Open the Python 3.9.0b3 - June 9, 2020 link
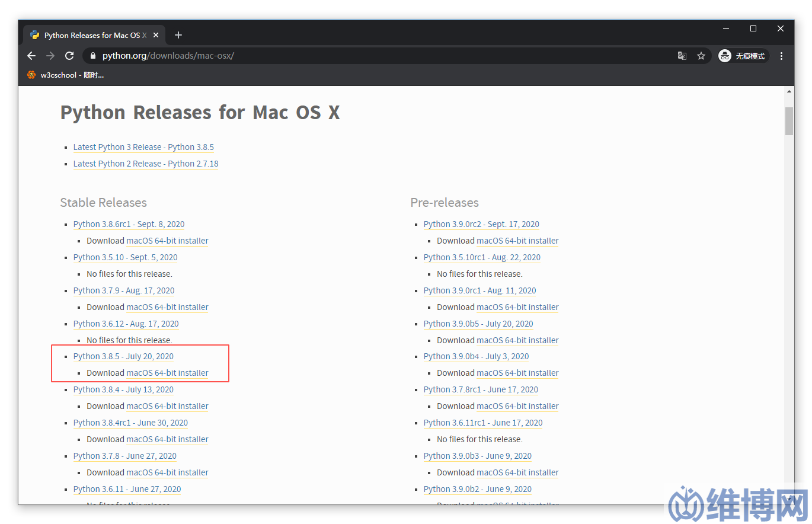812x524 pixels. click(478, 456)
